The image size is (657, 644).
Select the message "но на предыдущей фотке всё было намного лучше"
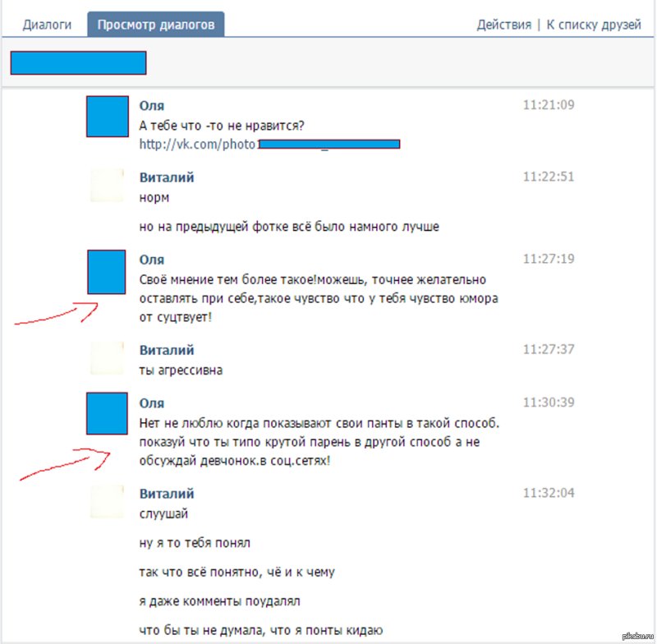(x=289, y=227)
